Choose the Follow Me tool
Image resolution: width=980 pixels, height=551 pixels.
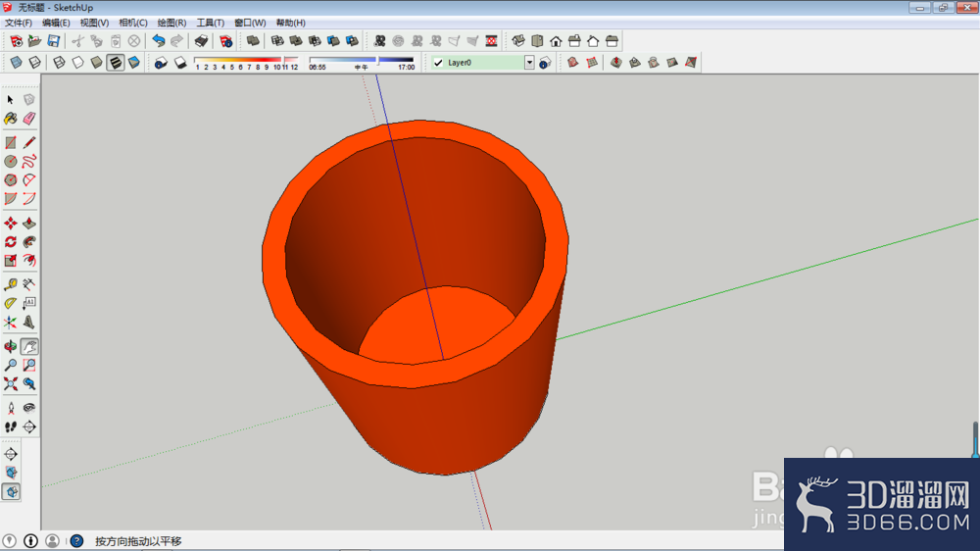click(29, 242)
